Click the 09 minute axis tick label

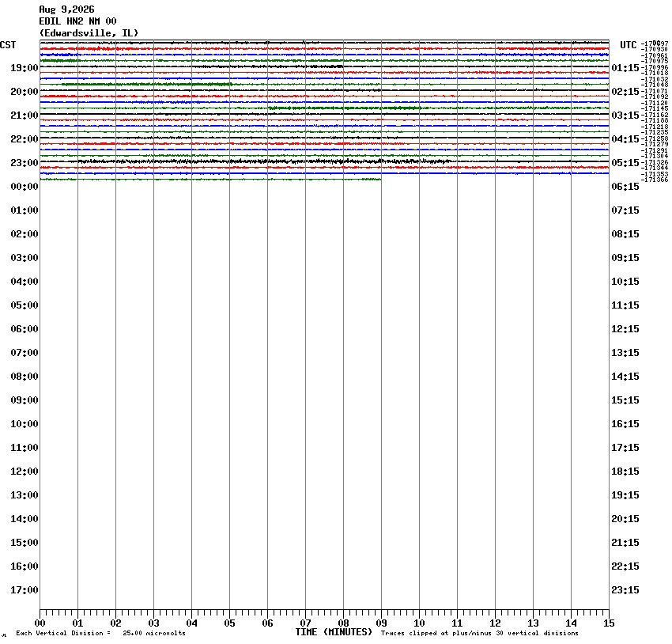(x=381, y=623)
